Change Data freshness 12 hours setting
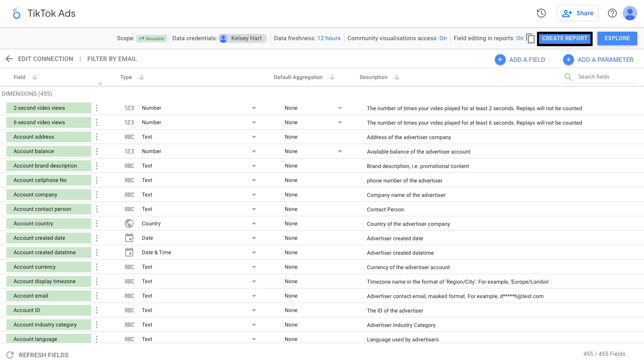 coord(329,38)
